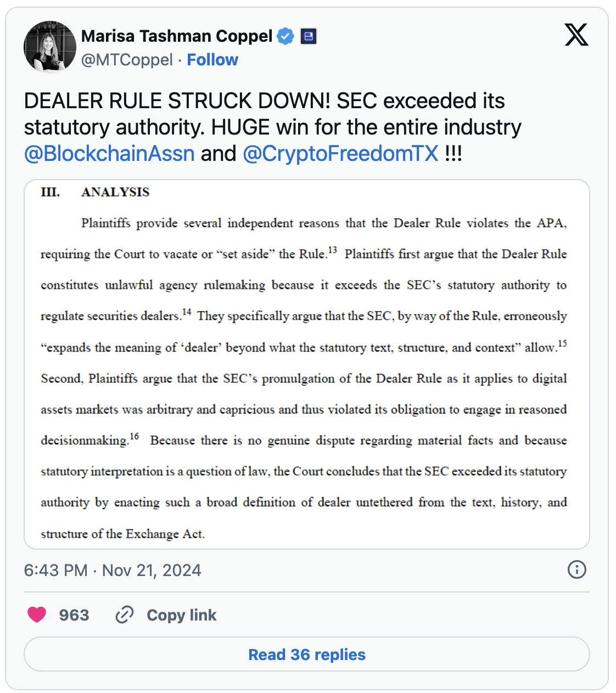Click the Follow button
This screenshot has width=616, height=693.
(213, 59)
